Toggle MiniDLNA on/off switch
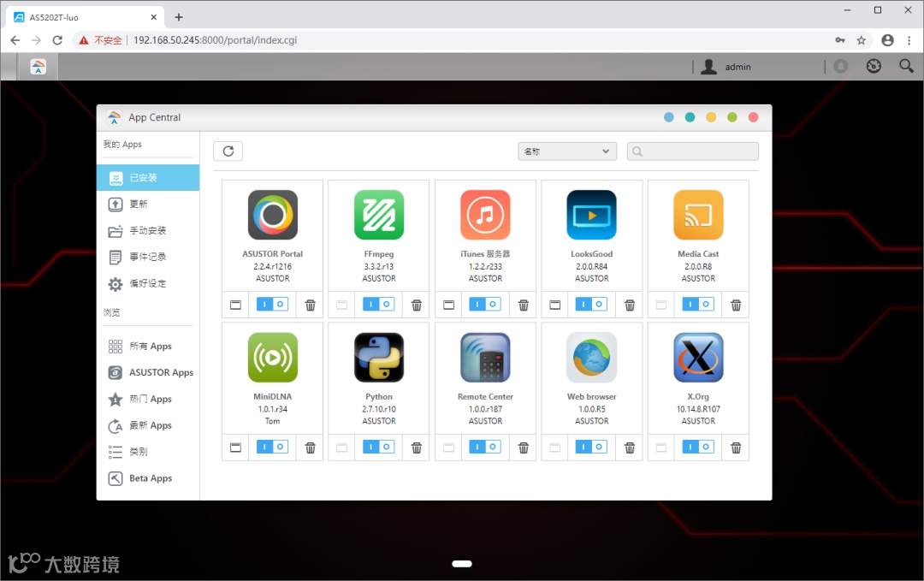 point(272,447)
